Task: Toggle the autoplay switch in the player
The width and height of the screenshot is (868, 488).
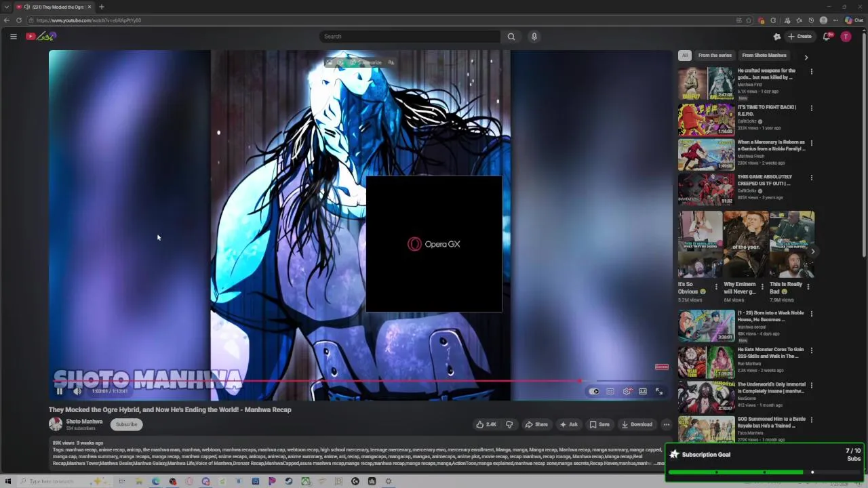Action: click(x=594, y=391)
